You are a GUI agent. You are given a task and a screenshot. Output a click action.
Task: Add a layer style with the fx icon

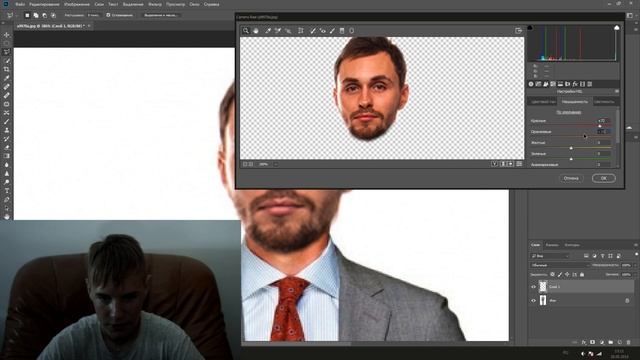tap(584, 342)
